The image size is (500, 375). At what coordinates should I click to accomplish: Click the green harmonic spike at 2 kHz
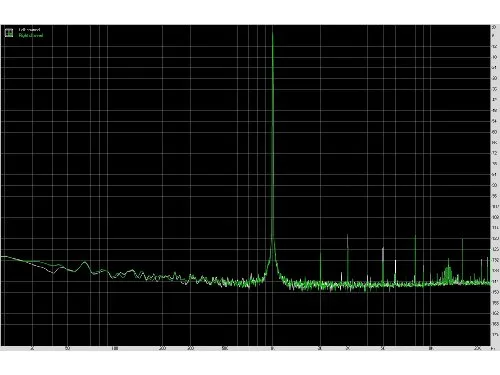(320, 267)
